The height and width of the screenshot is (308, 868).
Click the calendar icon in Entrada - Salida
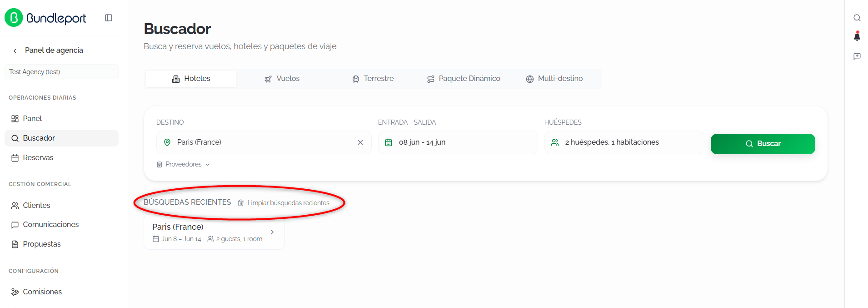[x=389, y=142]
